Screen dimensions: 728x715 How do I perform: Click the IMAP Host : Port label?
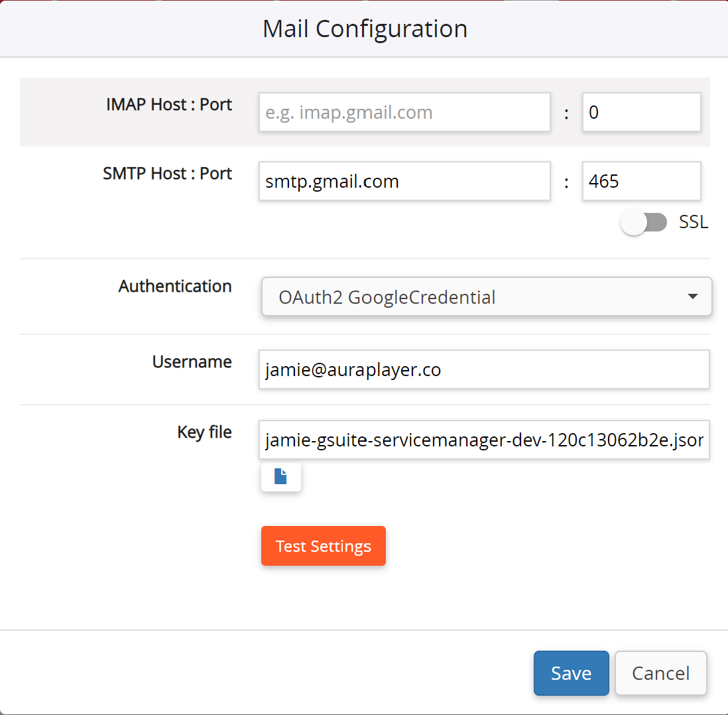(169, 105)
